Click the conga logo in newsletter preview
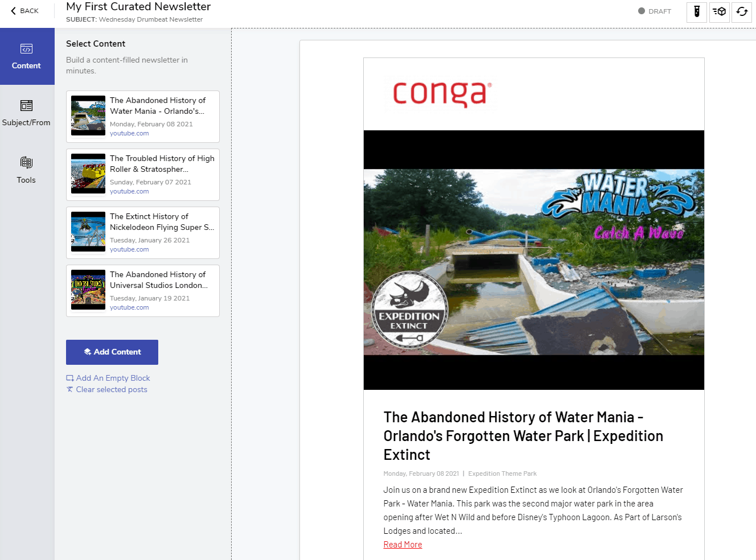Screen dimensions: 756x560 pyautogui.click(x=442, y=93)
